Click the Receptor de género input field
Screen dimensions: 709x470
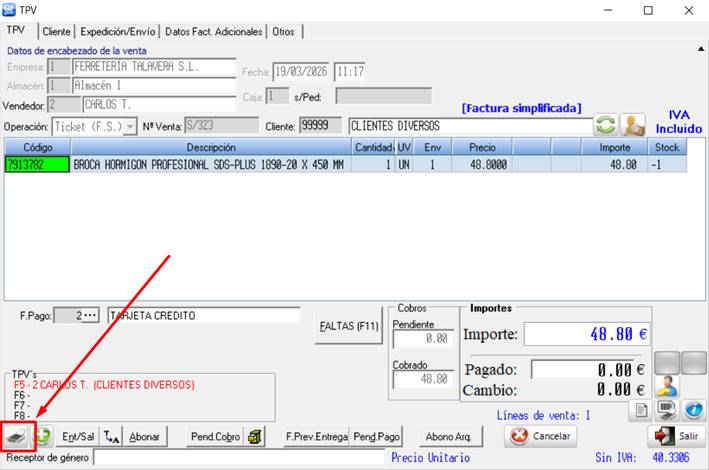238,458
